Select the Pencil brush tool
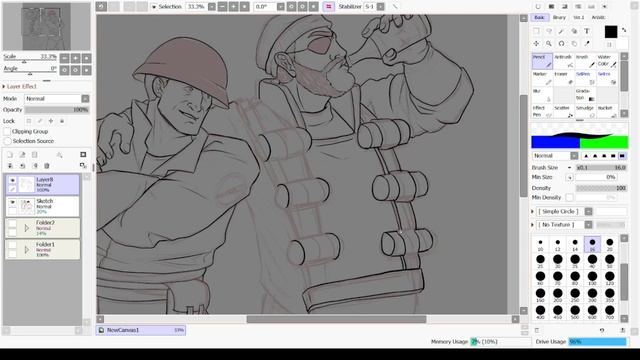 point(542,61)
